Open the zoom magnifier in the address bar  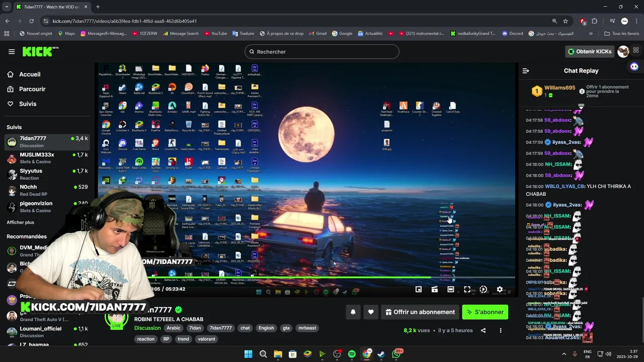[x=554, y=21]
